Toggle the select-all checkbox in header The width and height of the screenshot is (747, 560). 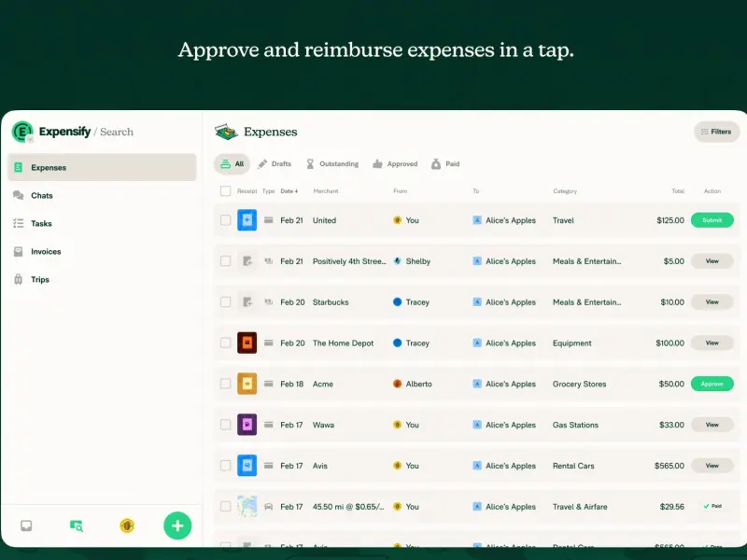[x=225, y=191]
